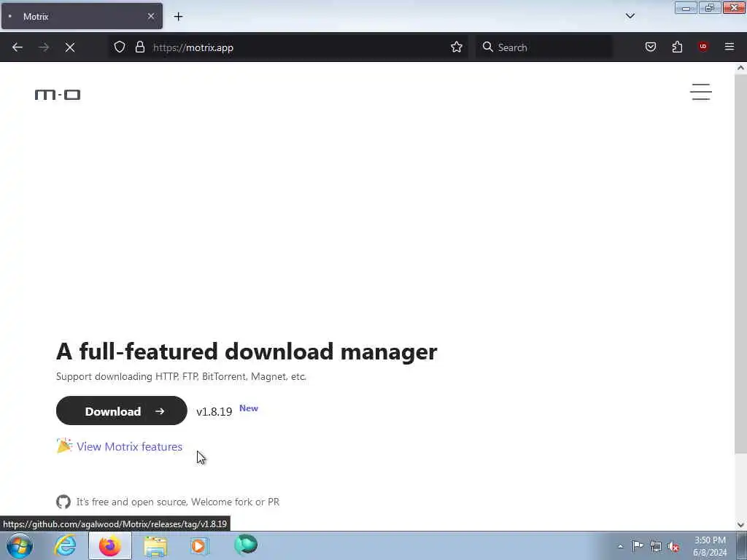Click the disabled forward navigation arrow
The image size is (747, 560).
tap(44, 47)
